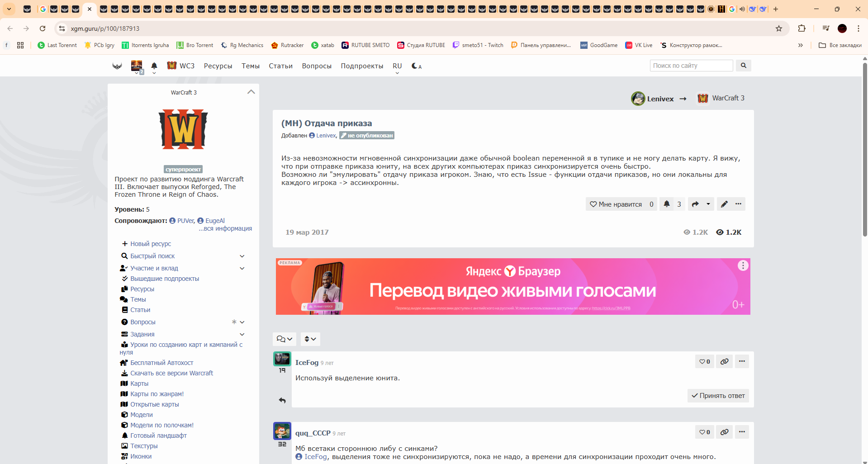Open Готовый ландшафт sidebar link
Viewport: 868px width, 464px height.
pyautogui.click(x=158, y=436)
